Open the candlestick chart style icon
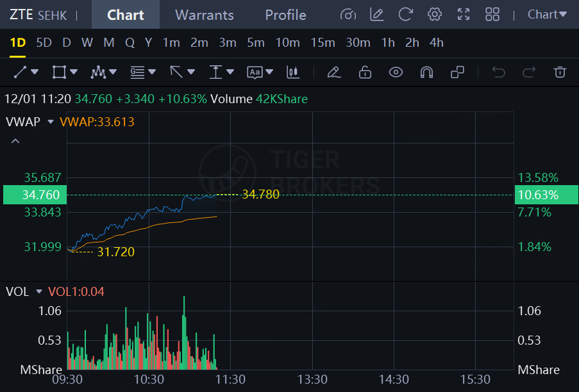Viewport: 579px width, 392px height. (x=293, y=72)
